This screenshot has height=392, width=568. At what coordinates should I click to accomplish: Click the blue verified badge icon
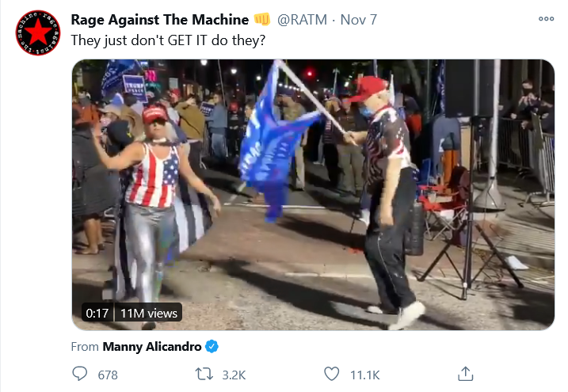pos(212,347)
